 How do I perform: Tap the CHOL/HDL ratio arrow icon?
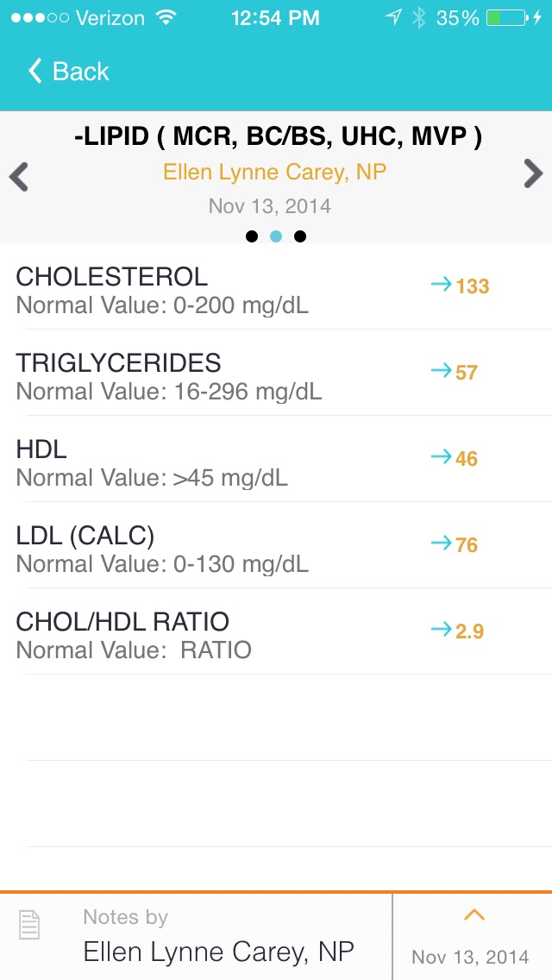[441, 630]
